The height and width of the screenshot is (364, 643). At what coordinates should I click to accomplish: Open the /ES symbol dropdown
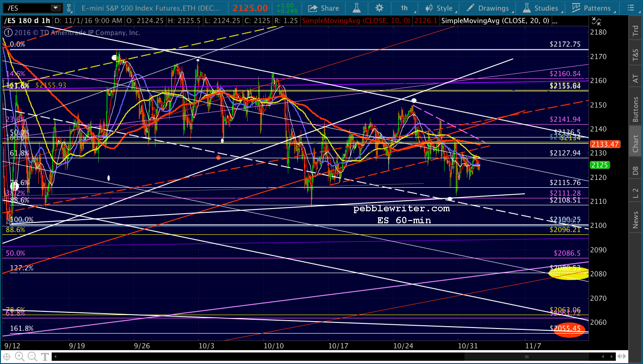pyautogui.click(x=56, y=8)
